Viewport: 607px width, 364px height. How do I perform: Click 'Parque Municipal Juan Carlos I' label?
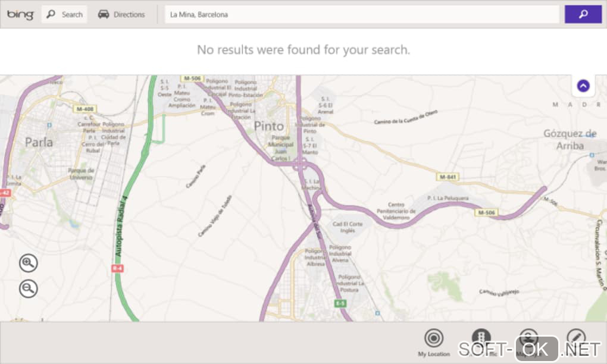click(x=281, y=148)
